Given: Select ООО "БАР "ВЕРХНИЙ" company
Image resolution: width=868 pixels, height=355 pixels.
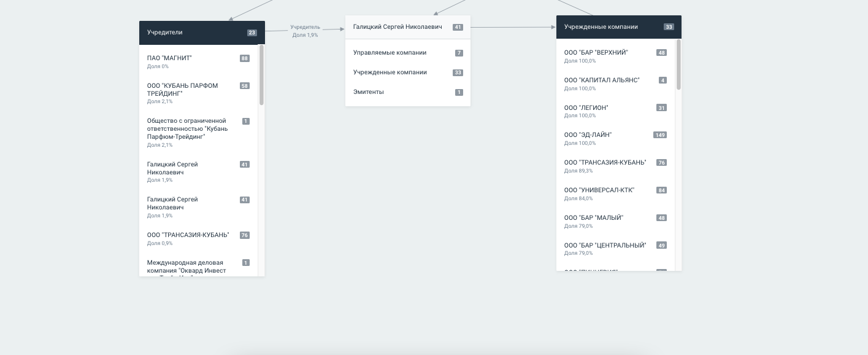Looking at the screenshot, I should click(x=596, y=53).
